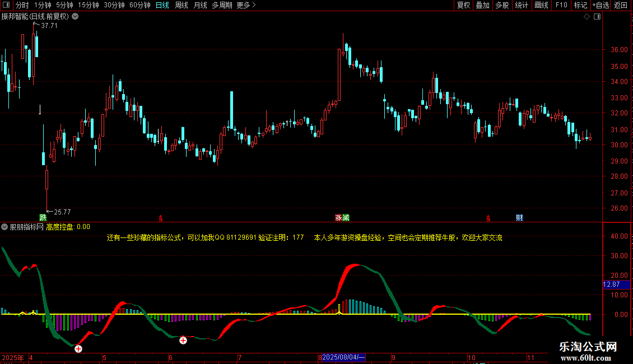
Task: Switch to 1分钟 period
Action: [43, 5]
